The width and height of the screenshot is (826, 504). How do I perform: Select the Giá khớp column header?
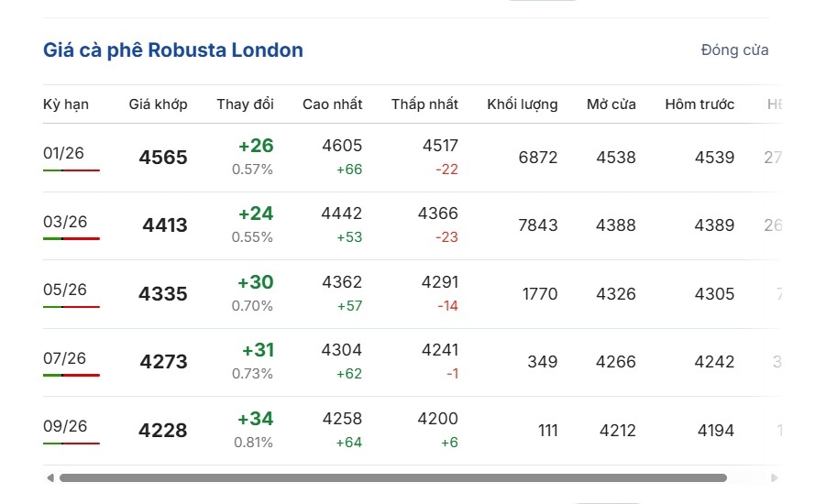[x=158, y=104]
